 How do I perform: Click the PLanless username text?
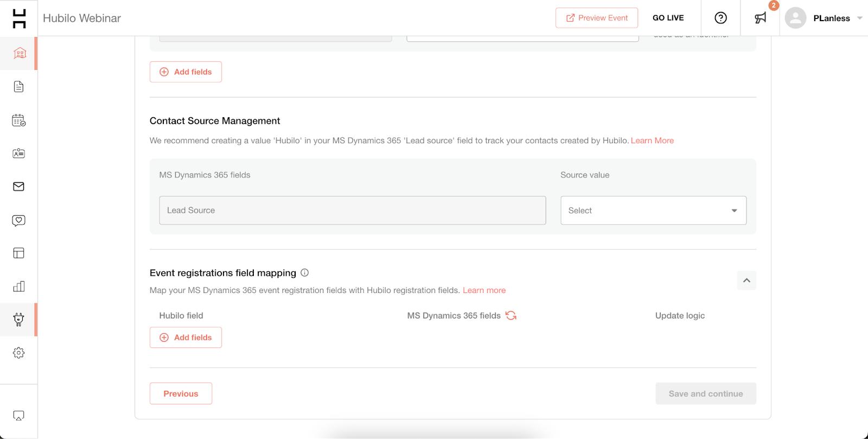[831, 18]
